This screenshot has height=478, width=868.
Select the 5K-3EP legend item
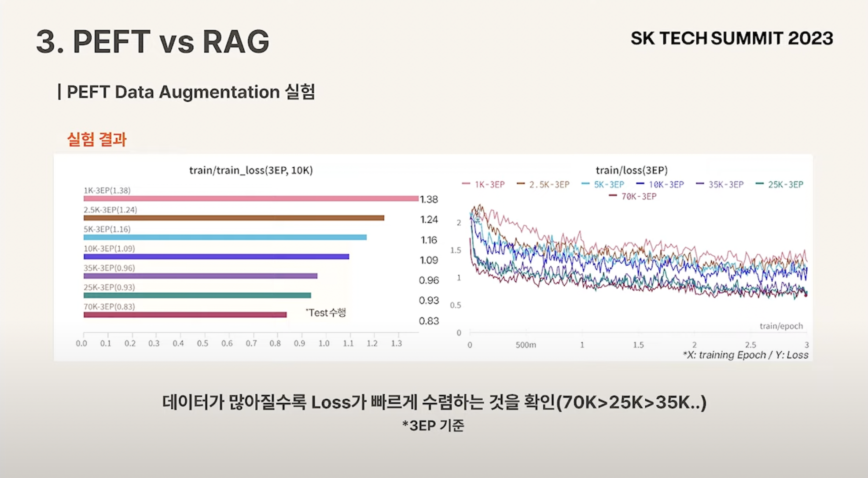pos(603,184)
